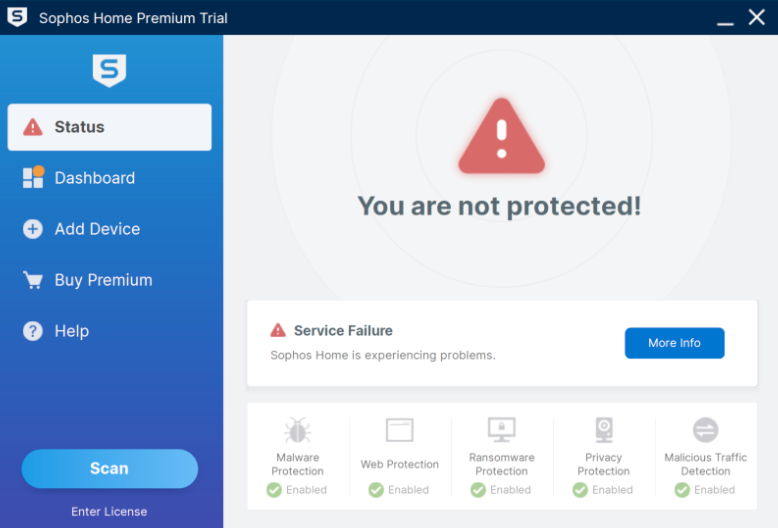Click the Ransomware Protection monitor lock icon
Screen dimensions: 778x528
[x=501, y=430]
